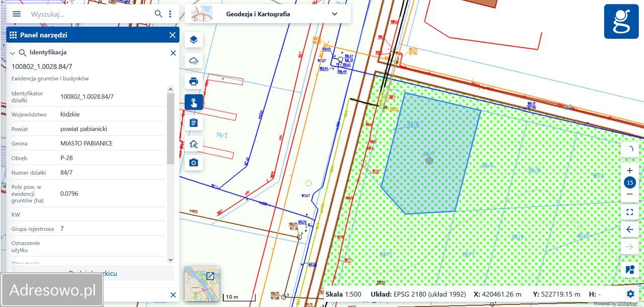The height and width of the screenshot is (307, 644).
Task: Click the GISPartner logo
Action: 621,22
